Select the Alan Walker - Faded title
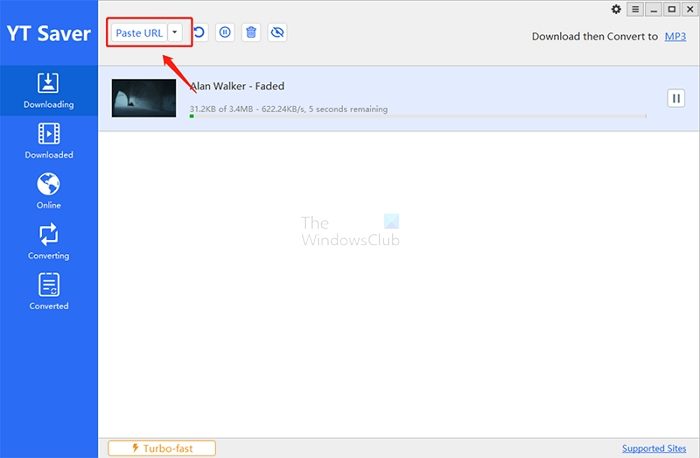 click(x=237, y=86)
